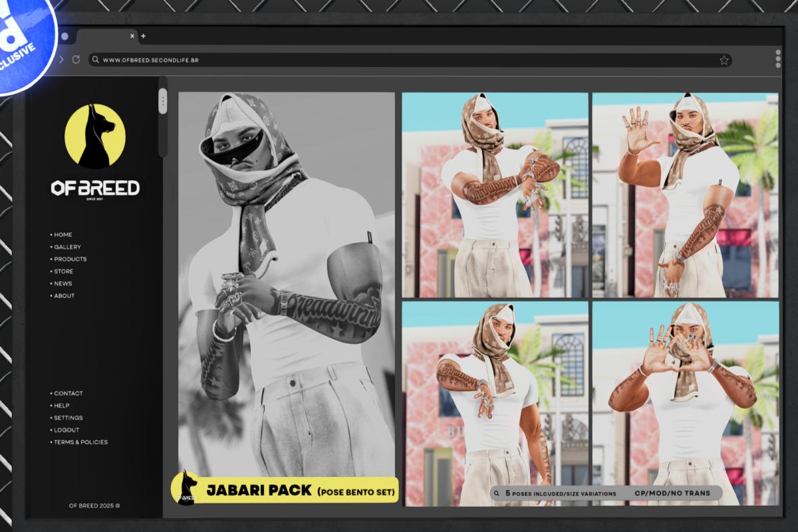This screenshot has width=798, height=532.
Task: Click the forward navigation arrow
Action: pyautogui.click(x=61, y=60)
